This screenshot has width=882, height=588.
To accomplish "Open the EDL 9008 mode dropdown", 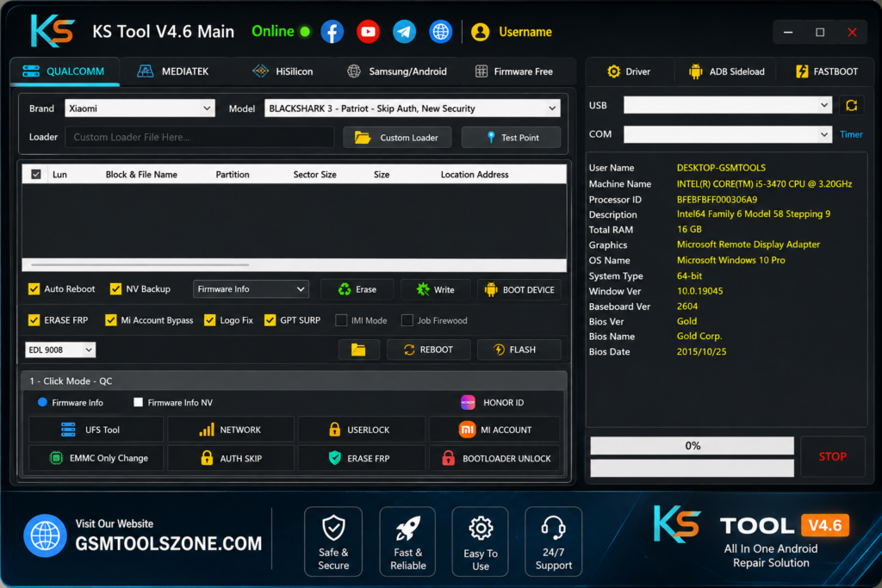I will click(x=60, y=350).
